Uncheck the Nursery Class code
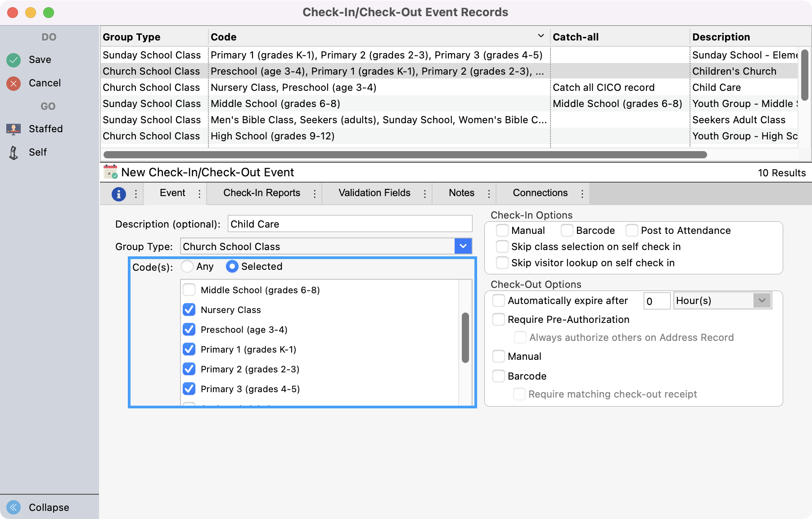 tap(189, 309)
